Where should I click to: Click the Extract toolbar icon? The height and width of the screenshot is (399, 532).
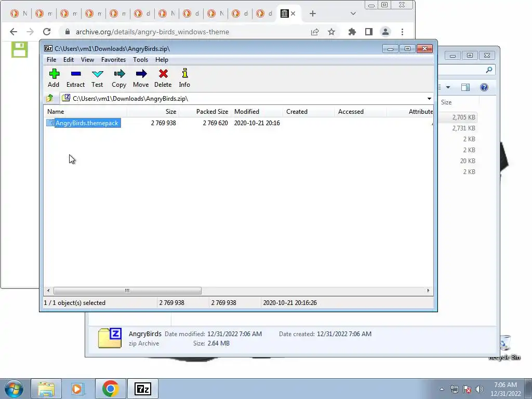click(75, 78)
